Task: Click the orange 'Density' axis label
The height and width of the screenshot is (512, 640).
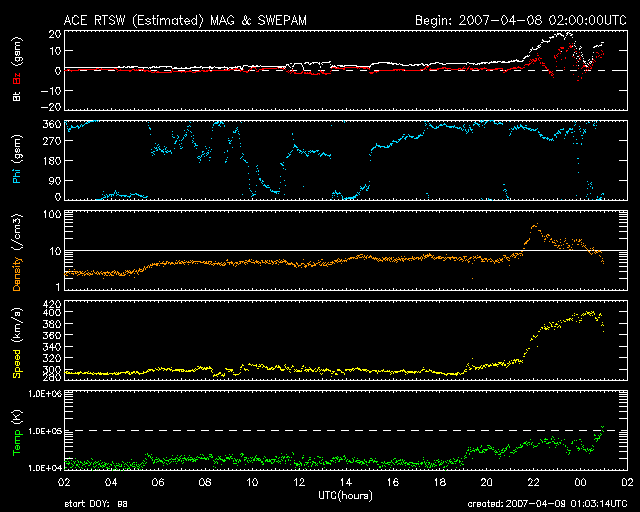Action: (x=17, y=274)
